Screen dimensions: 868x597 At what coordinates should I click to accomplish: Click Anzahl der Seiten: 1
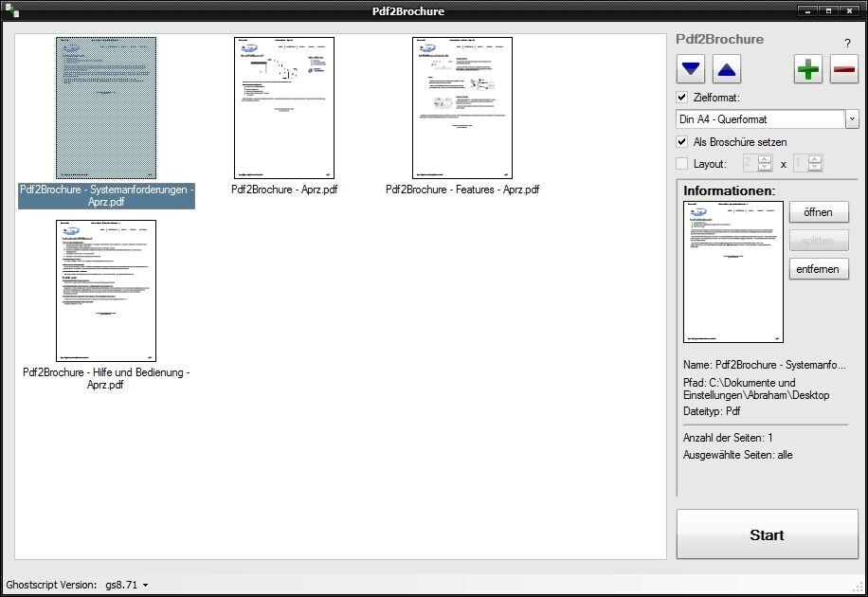(x=728, y=438)
